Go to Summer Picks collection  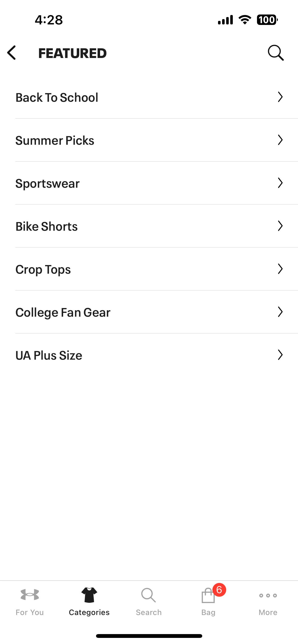pyautogui.click(x=149, y=140)
